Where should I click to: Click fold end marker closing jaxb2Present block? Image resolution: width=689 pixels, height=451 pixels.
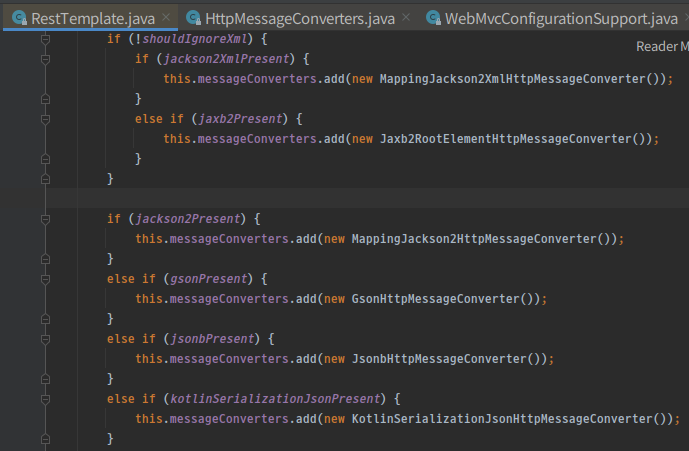coord(45,159)
